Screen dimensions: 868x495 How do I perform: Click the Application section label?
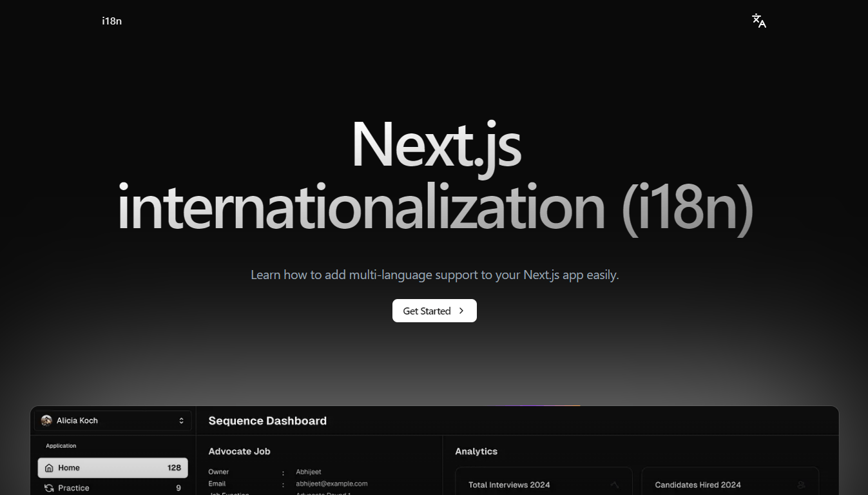point(61,446)
